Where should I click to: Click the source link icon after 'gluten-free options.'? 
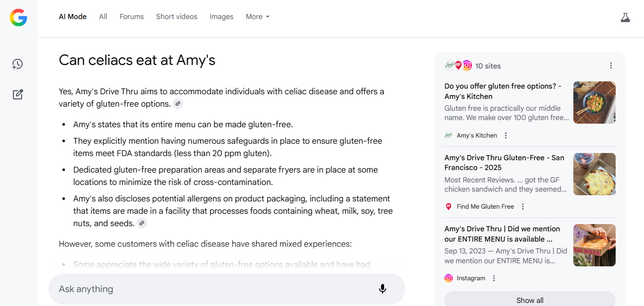click(178, 104)
